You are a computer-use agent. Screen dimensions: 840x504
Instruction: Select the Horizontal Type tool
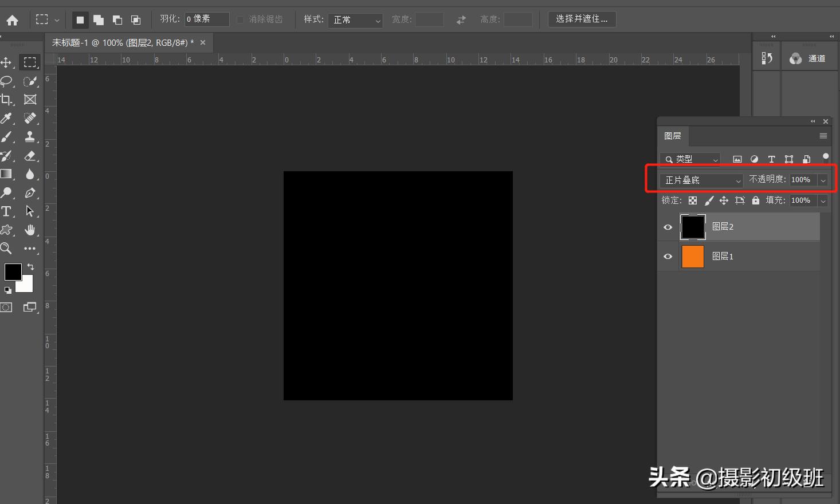tap(7, 211)
